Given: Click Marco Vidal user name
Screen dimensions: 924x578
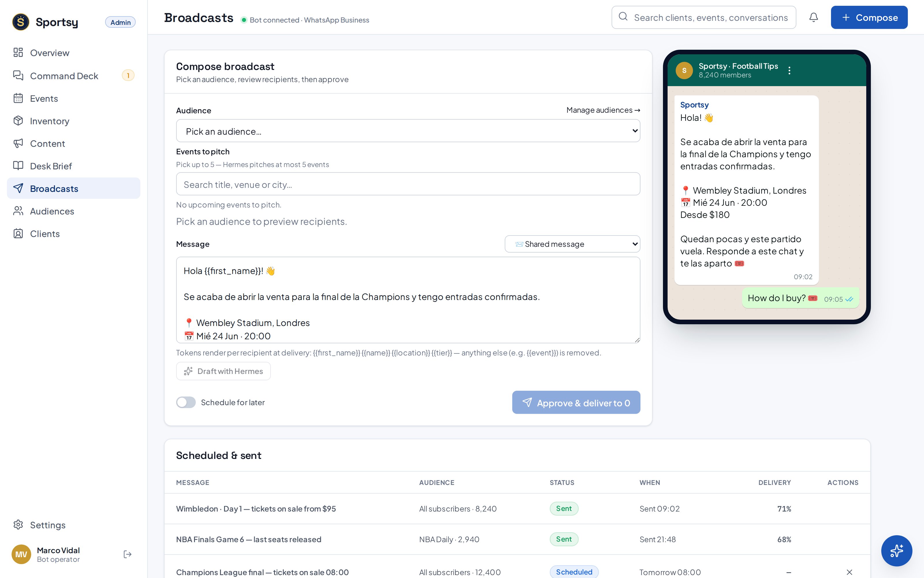Looking at the screenshot, I should tap(58, 550).
